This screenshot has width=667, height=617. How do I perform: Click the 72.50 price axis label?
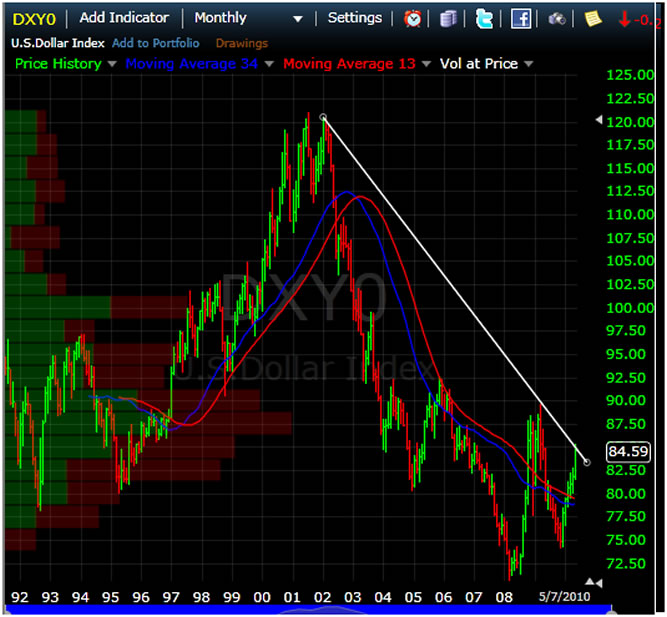point(626,563)
